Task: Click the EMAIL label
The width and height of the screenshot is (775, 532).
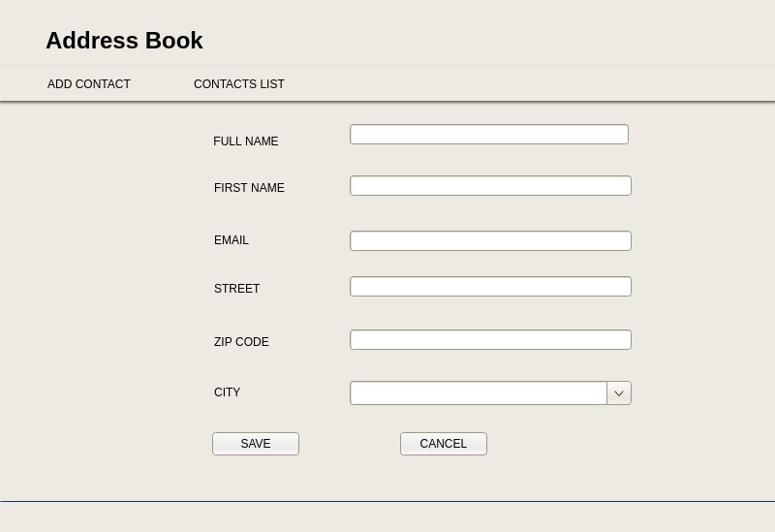Action: tap(232, 240)
